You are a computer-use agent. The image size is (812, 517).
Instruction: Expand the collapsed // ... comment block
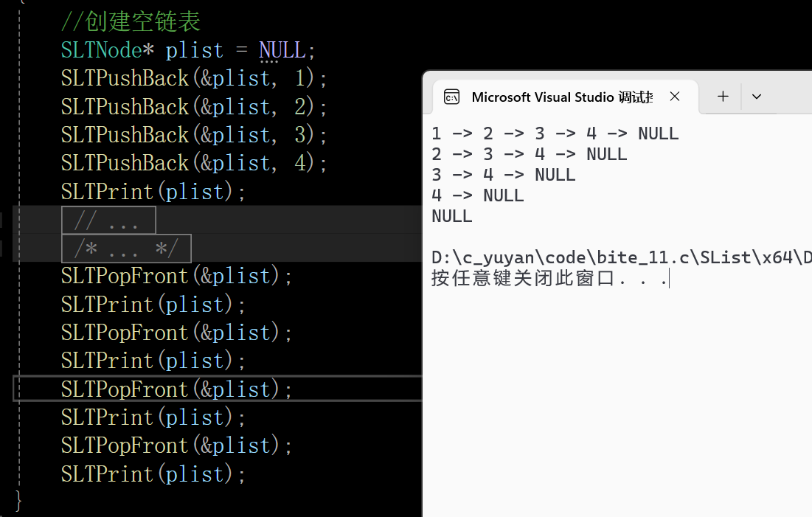point(108,221)
